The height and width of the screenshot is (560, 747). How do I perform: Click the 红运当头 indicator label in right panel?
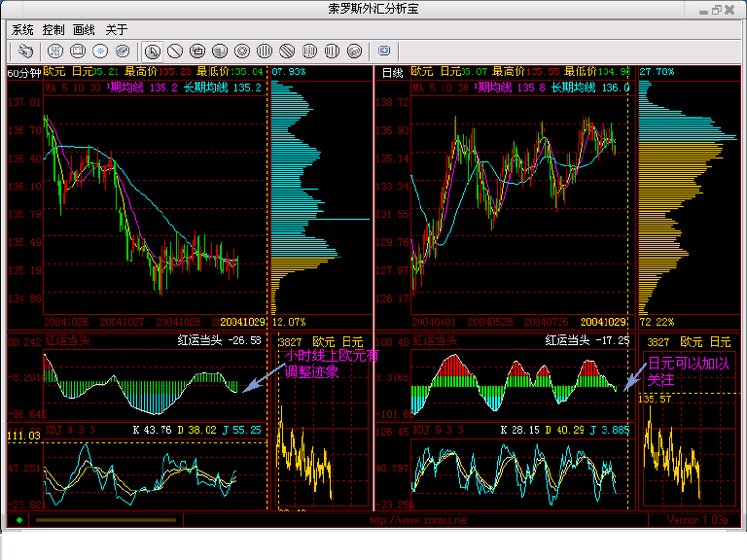click(x=435, y=340)
